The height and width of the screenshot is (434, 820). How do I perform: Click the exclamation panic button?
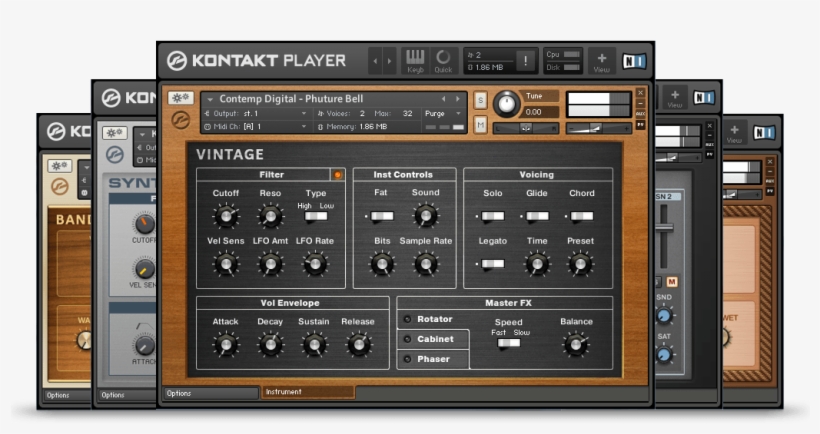tap(525, 61)
